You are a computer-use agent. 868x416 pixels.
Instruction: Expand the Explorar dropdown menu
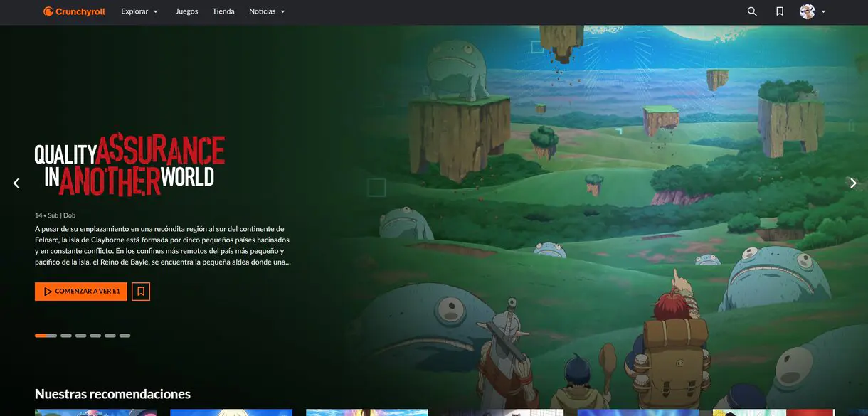(x=140, y=11)
